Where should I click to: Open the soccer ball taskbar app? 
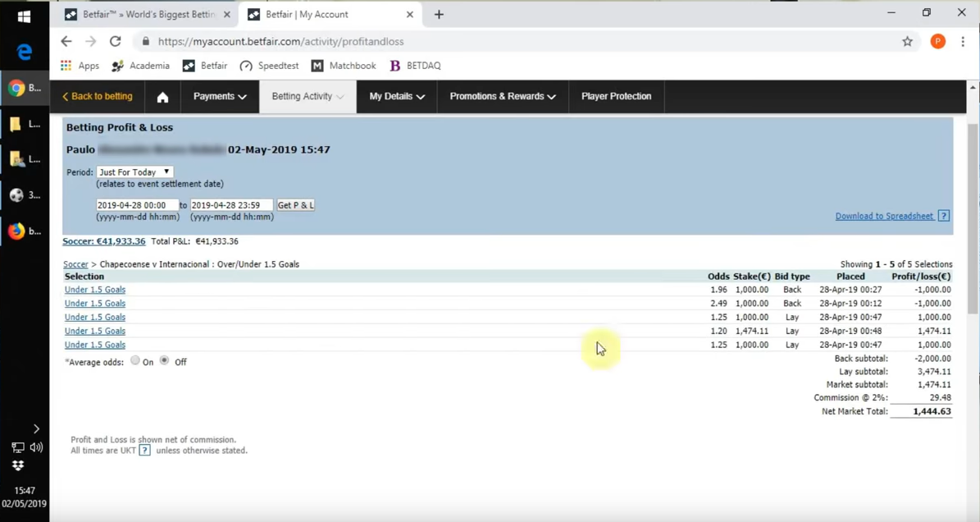tap(25, 195)
